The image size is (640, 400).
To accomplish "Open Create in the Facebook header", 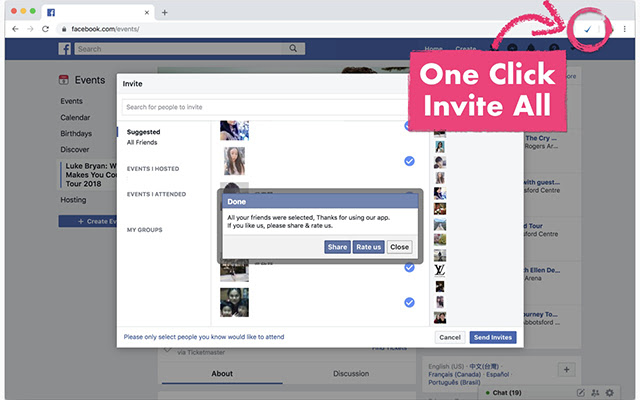I will tap(466, 49).
